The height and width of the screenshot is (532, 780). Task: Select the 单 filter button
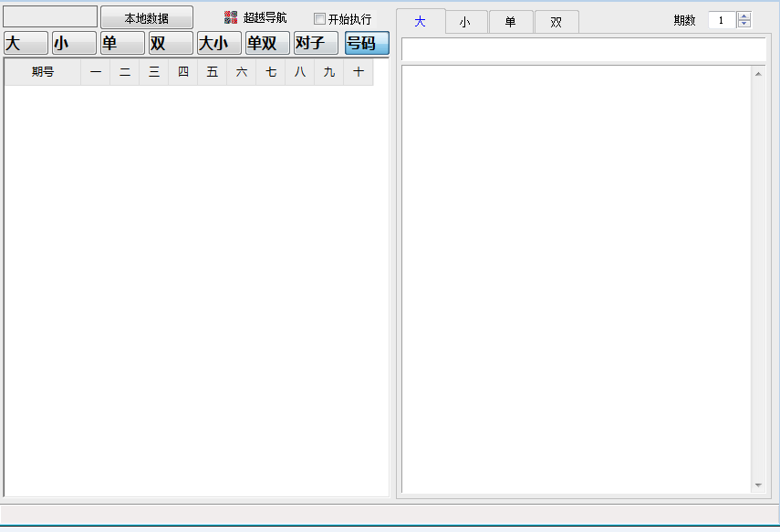pyautogui.click(x=122, y=43)
